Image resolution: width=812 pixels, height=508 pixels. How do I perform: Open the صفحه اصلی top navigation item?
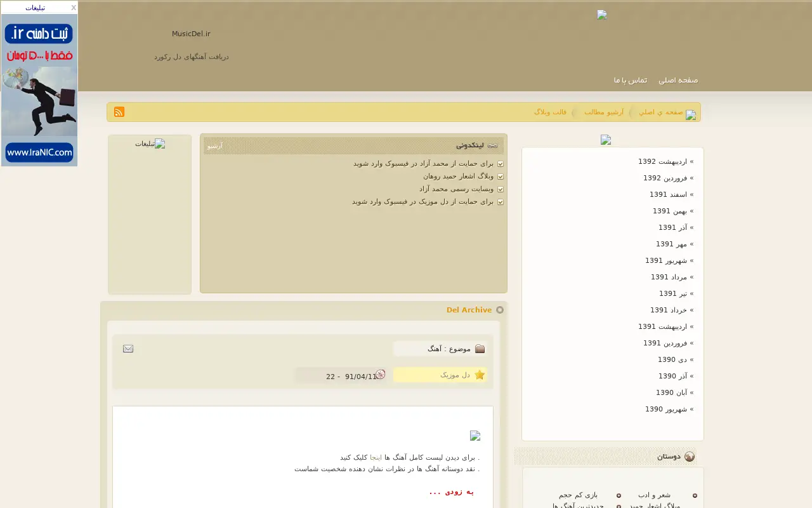click(678, 80)
